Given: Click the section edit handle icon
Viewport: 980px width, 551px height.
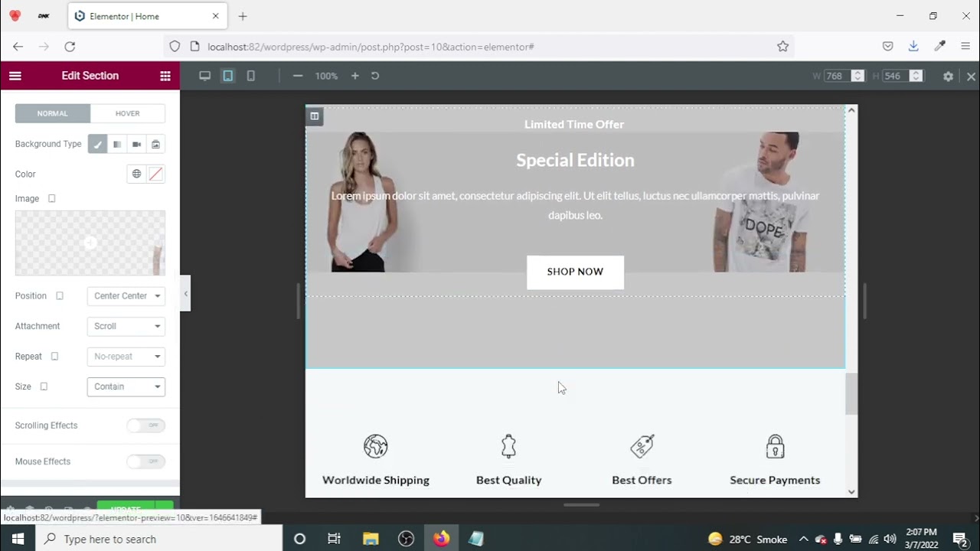Looking at the screenshot, I should [x=314, y=116].
